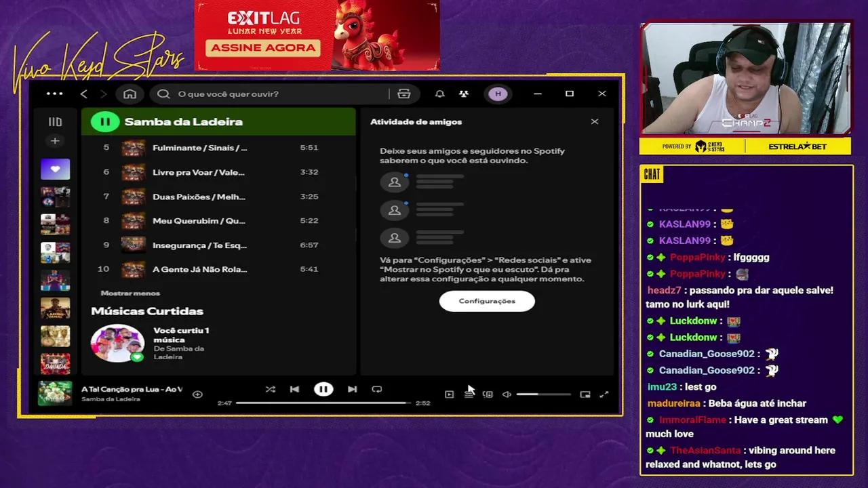The height and width of the screenshot is (488, 868).
Task: Connect to a device icon
Action: pos(488,394)
